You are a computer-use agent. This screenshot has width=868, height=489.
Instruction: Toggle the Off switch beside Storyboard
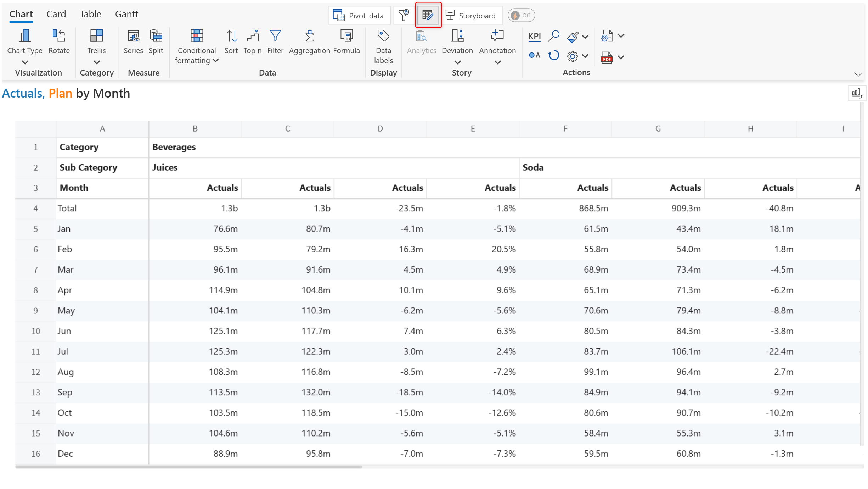tap(521, 15)
